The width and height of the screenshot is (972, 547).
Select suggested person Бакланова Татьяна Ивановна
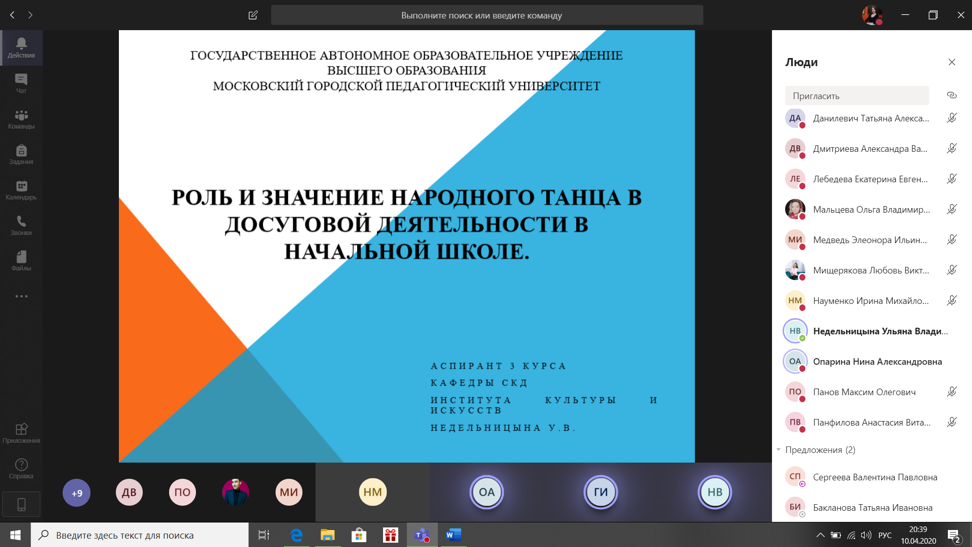coord(872,507)
